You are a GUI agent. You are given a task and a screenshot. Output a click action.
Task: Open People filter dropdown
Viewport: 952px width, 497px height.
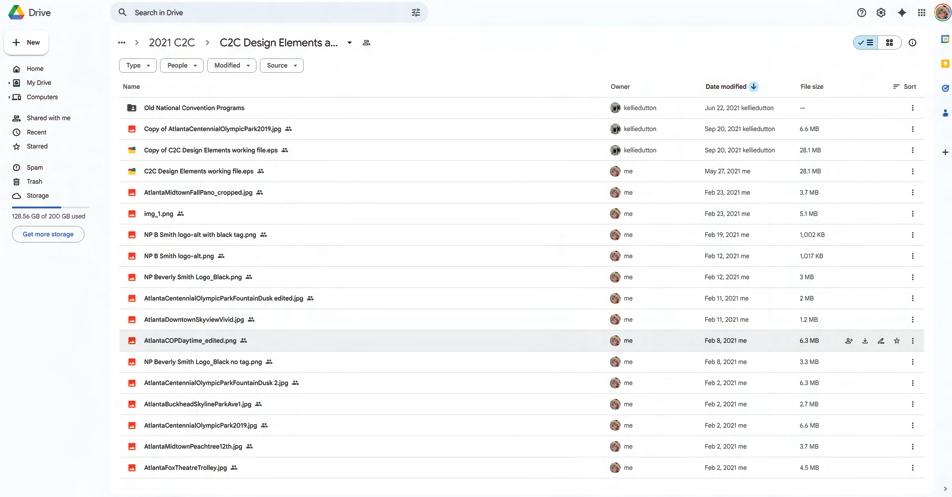(182, 66)
